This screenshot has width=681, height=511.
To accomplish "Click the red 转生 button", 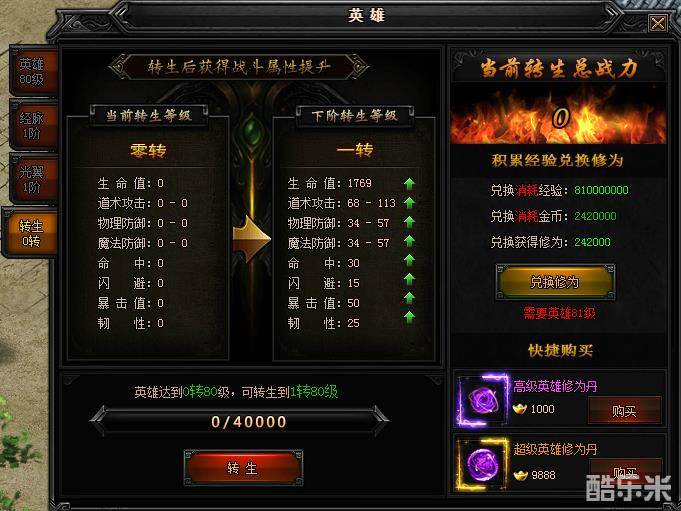I will (x=243, y=468).
